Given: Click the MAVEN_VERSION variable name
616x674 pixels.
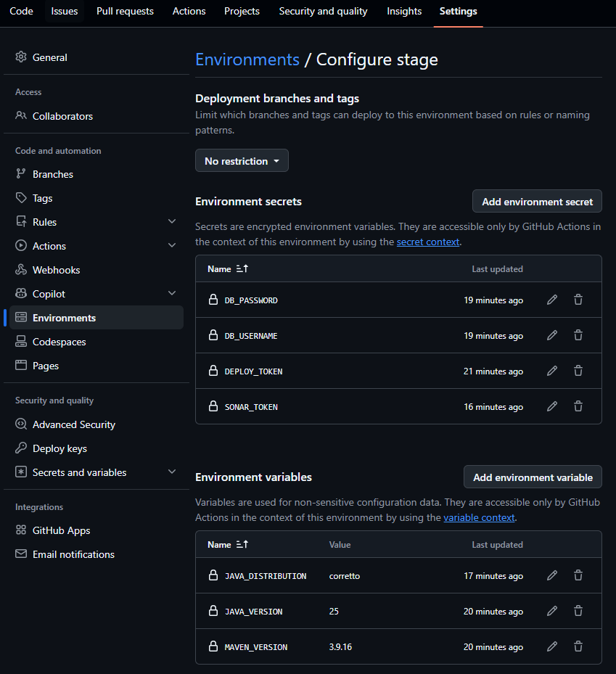Looking at the screenshot, I should click(256, 647).
